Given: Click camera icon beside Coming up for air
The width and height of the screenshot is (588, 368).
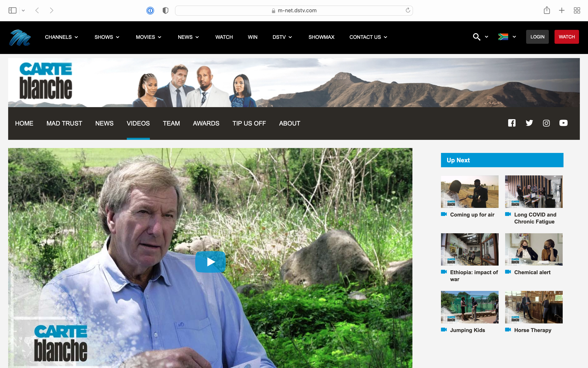Looking at the screenshot, I should [x=444, y=214].
